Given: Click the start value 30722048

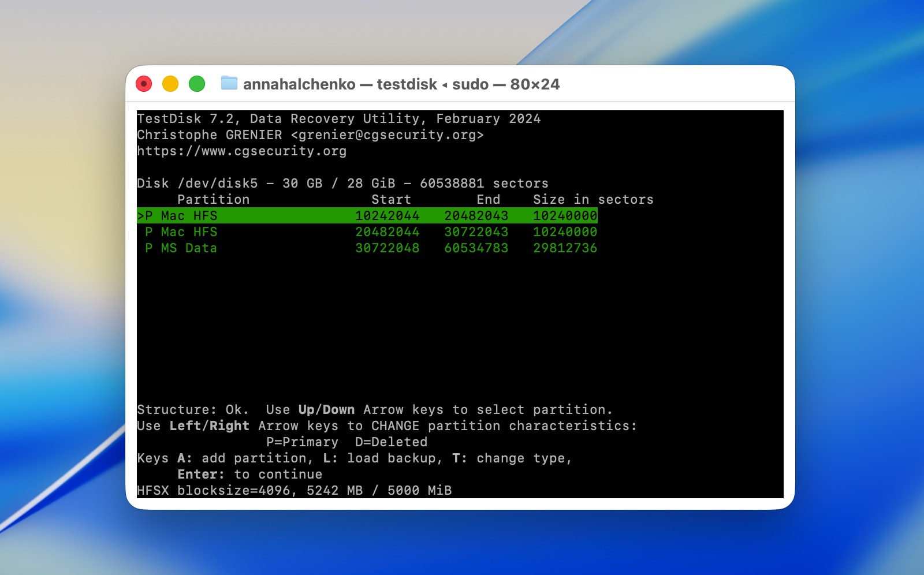Looking at the screenshot, I should [x=387, y=248].
